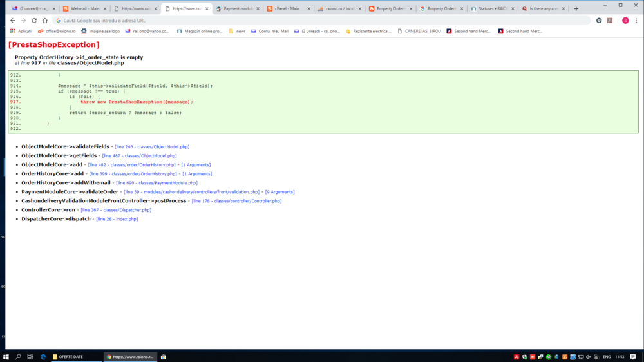Open the CAMERE IASI BIROU bookmark
Viewport: 644px width, 362px height.
coord(419,31)
